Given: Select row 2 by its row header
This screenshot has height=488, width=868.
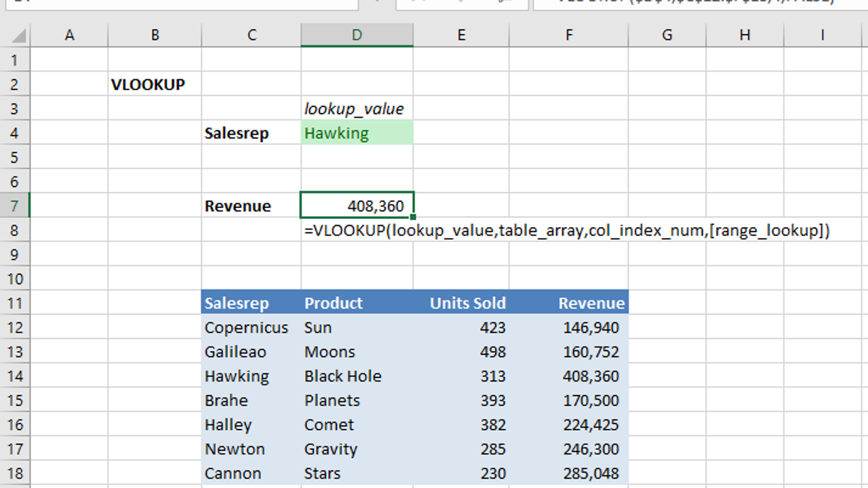Looking at the screenshot, I should coord(15,85).
